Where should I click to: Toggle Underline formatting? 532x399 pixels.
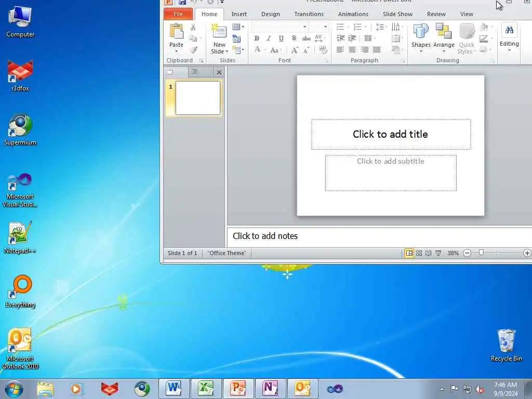tap(281, 38)
